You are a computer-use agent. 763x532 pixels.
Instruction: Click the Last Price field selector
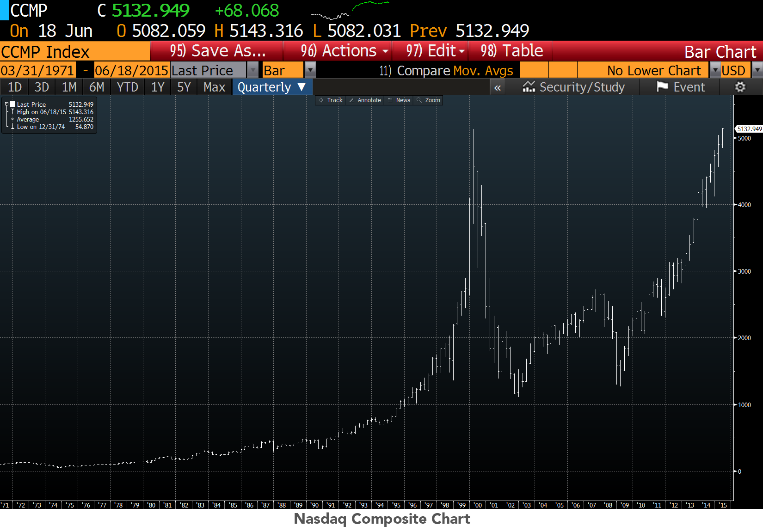[208, 70]
